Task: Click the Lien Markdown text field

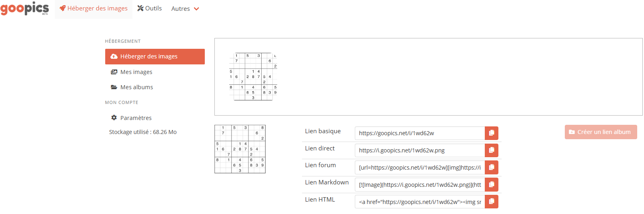Action: point(420,185)
